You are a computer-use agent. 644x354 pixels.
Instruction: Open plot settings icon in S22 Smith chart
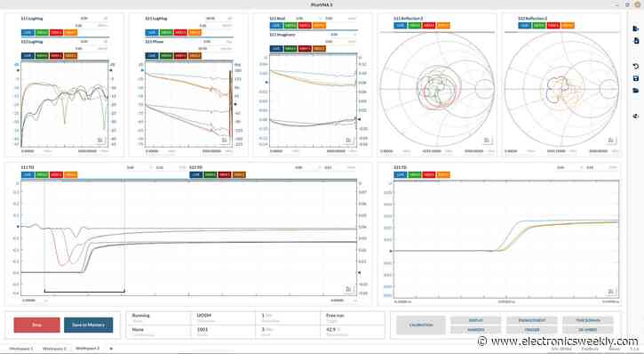click(x=611, y=141)
